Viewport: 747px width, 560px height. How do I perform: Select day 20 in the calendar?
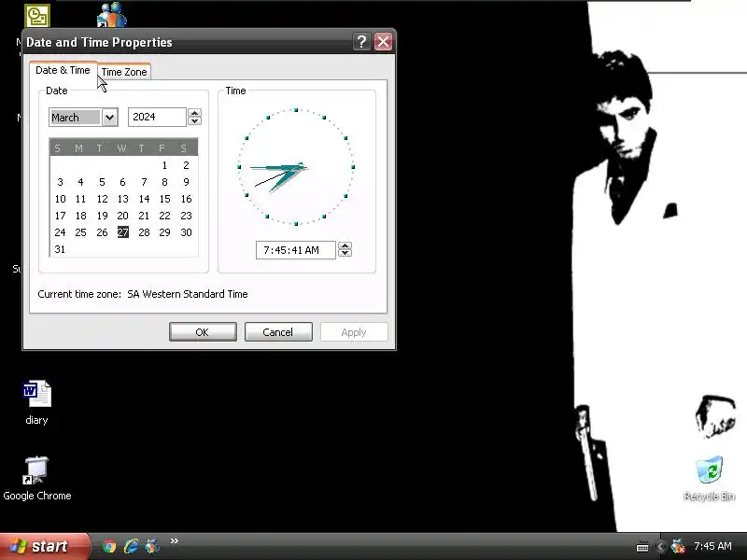123,216
